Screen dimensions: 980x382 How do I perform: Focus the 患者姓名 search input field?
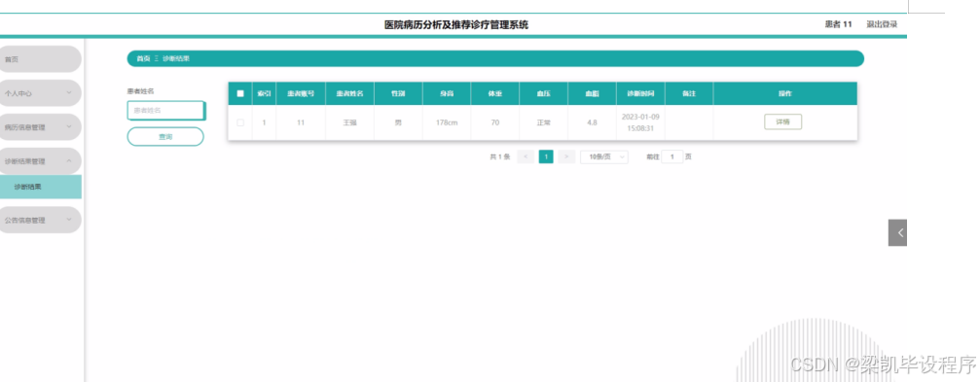(x=165, y=110)
